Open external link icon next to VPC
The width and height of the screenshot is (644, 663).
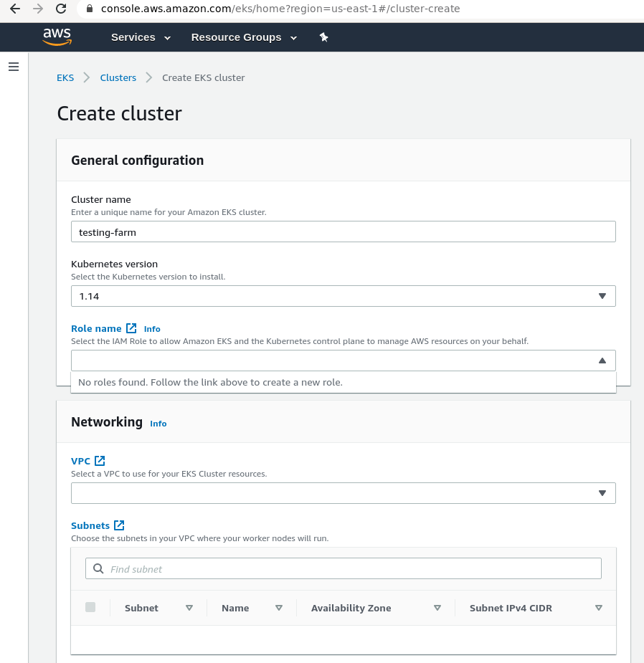tap(100, 460)
